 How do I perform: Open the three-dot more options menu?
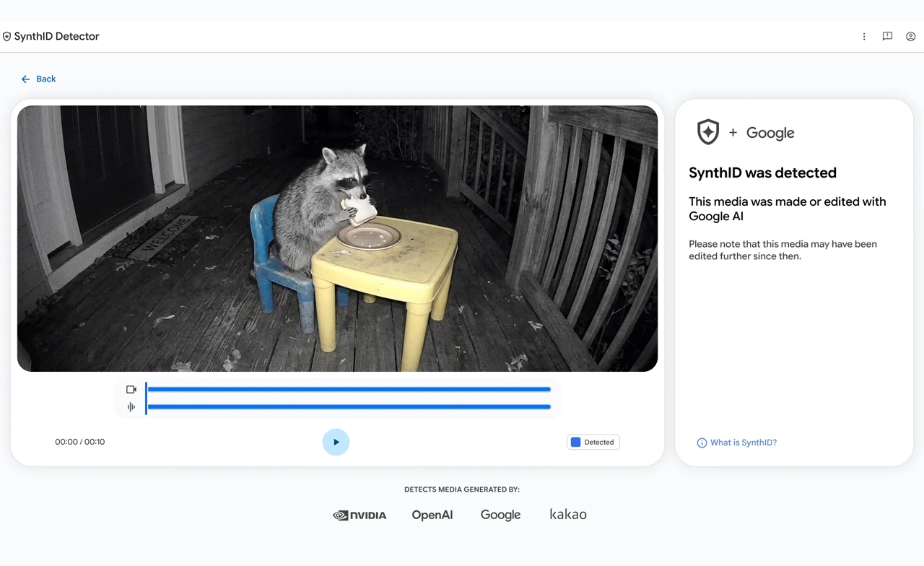point(864,37)
